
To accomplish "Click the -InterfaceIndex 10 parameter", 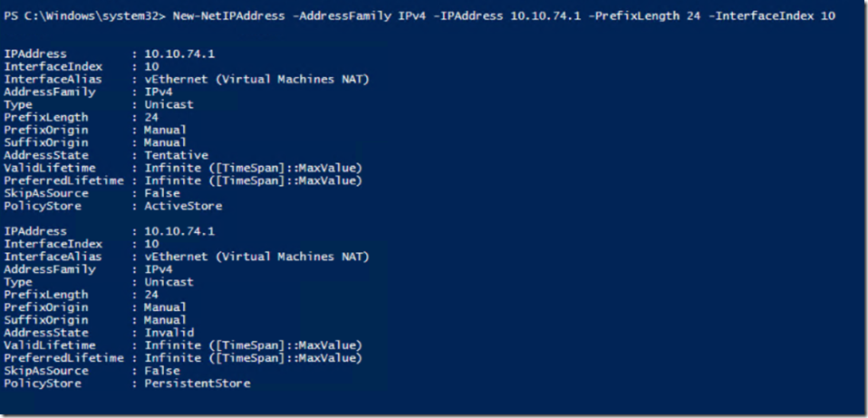I will [772, 16].
